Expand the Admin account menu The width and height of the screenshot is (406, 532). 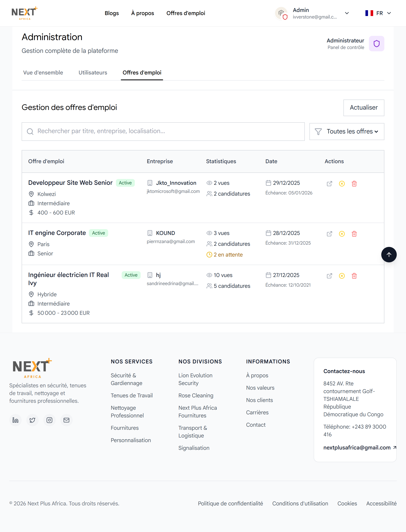[347, 13]
